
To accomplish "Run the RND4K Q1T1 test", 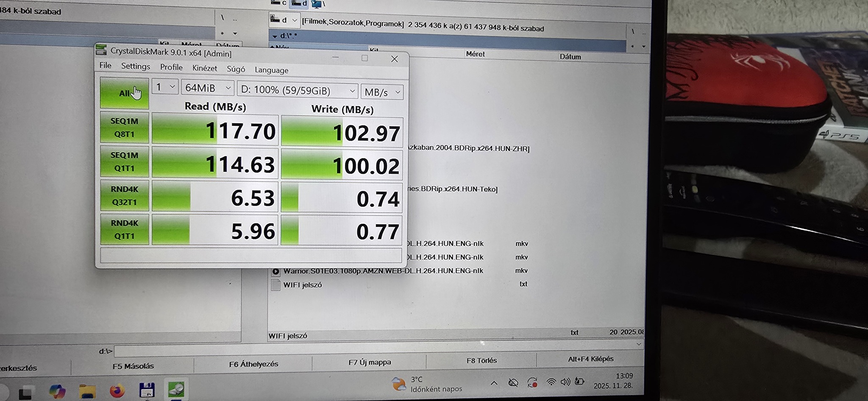I will [x=125, y=229].
